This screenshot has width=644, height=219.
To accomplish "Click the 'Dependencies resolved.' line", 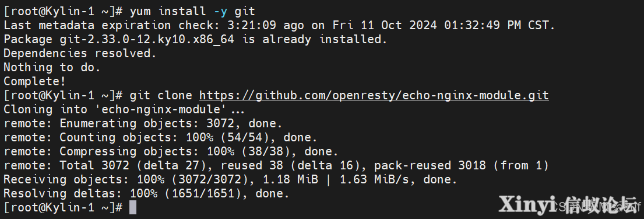I will (x=80, y=53).
